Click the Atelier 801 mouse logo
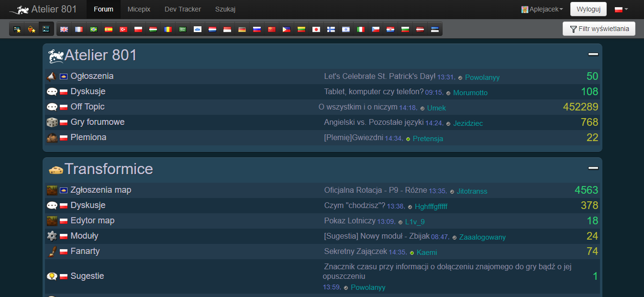 point(19,10)
